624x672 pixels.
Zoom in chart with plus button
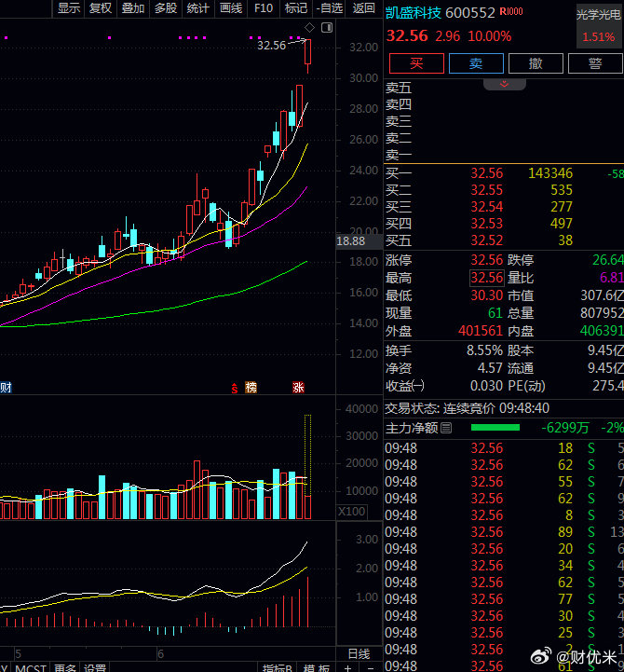tap(347, 667)
